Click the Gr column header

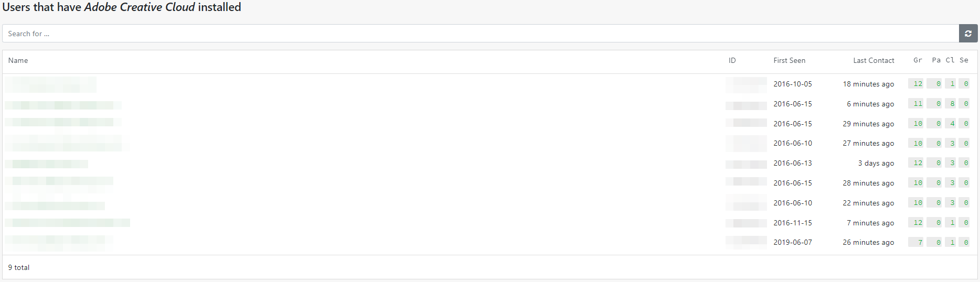[x=918, y=60]
